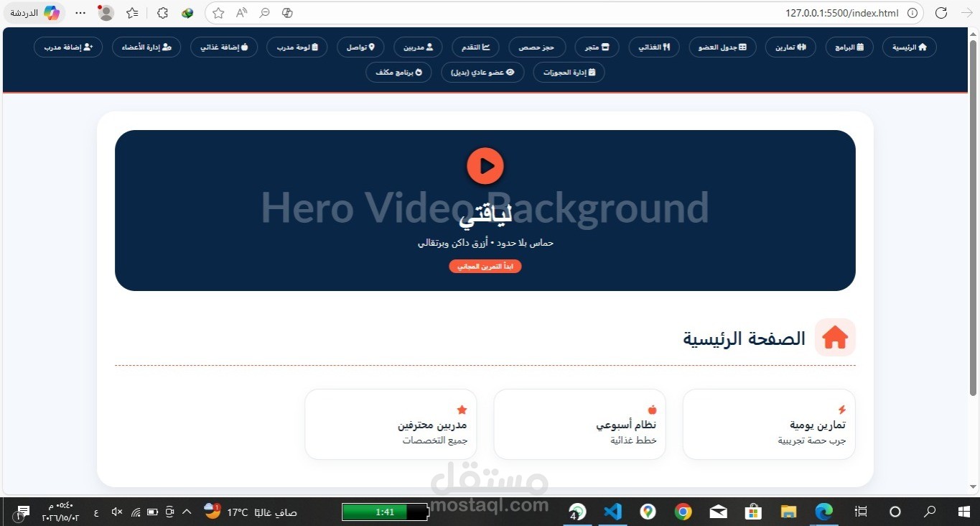Click apple icon on نظام أسبوعي card
The height and width of the screenshot is (526, 980).
tap(652, 410)
